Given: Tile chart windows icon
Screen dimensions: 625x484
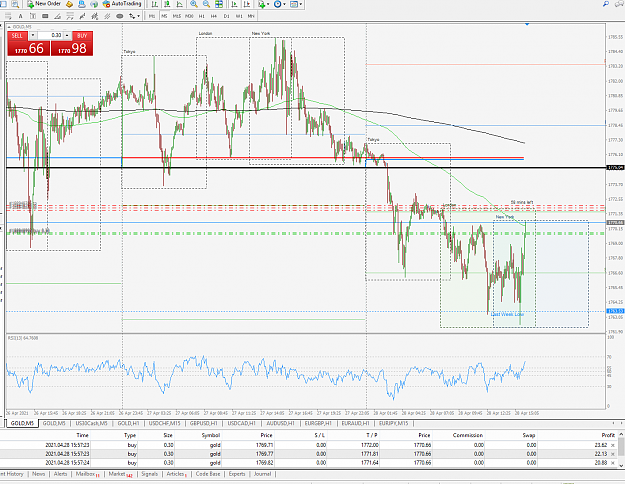Looking at the screenshot, I should tap(219, 4).
